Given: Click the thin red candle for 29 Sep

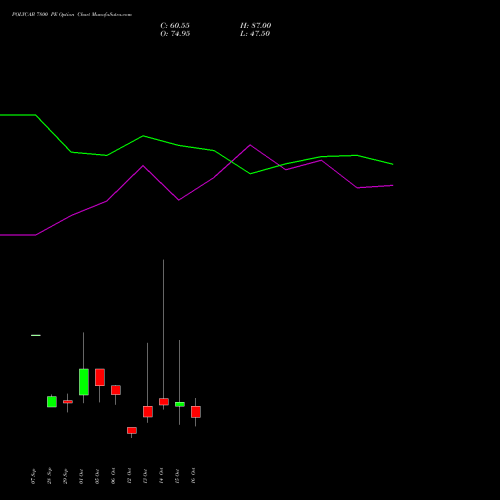Looking at the screenshot, I should [68, 402].
